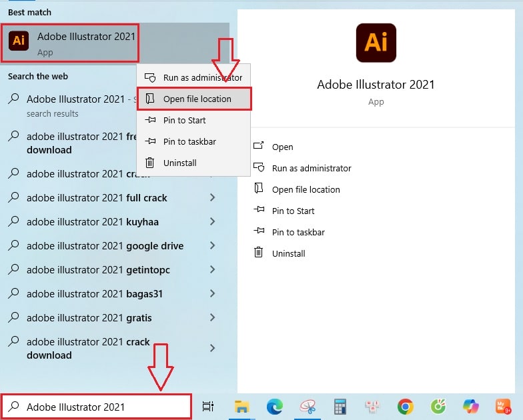Click the Open icon in details pane
The height and width of the screenshot is (420, 523).
tap(259, 145)
